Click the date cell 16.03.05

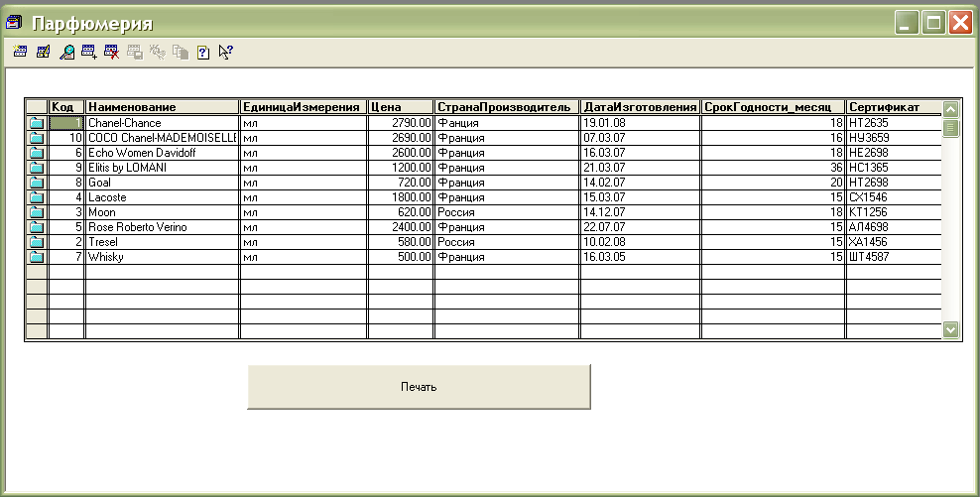tap(641, 257)
